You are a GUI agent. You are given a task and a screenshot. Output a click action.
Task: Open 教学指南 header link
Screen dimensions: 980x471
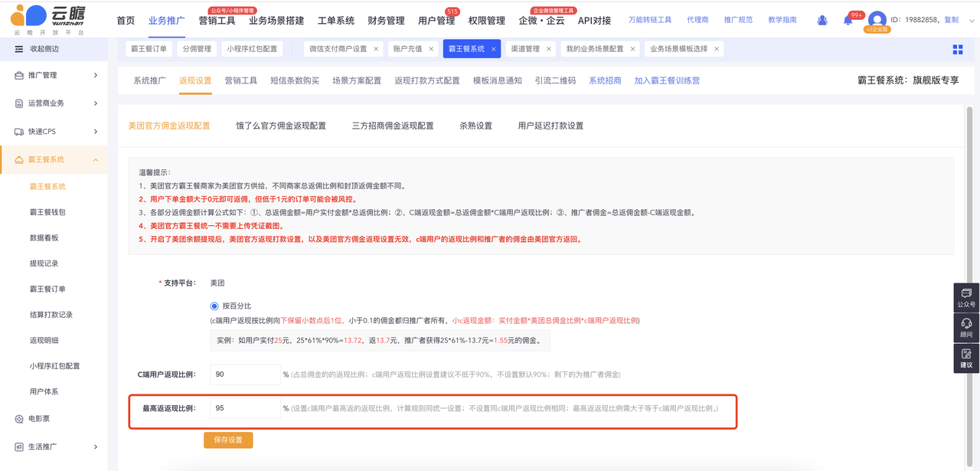tap(782, 20)
